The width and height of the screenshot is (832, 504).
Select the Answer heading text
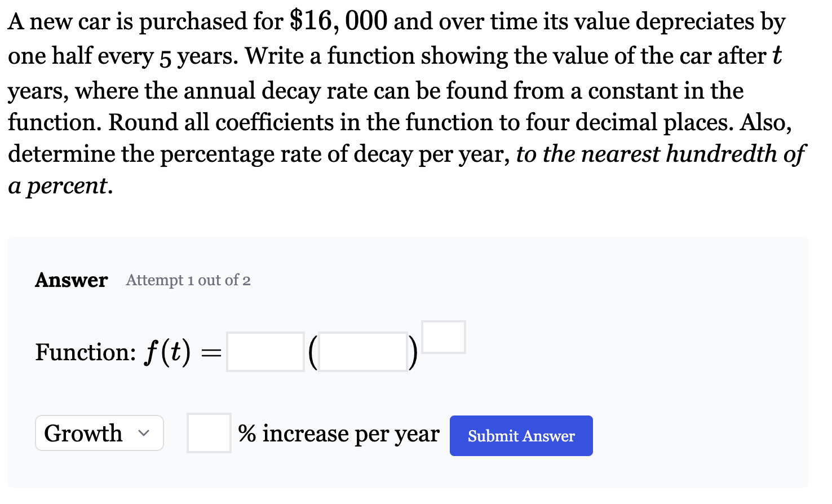71,280
